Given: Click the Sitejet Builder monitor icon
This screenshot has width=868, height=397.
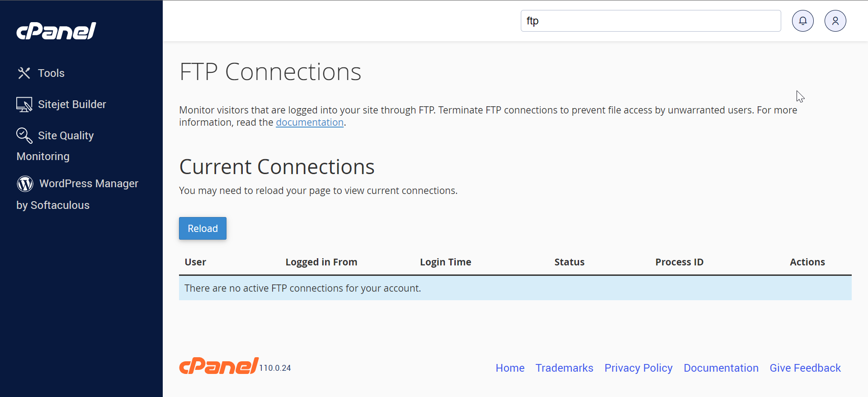Looking at the screenshot, I should click(x=24, y=104).
